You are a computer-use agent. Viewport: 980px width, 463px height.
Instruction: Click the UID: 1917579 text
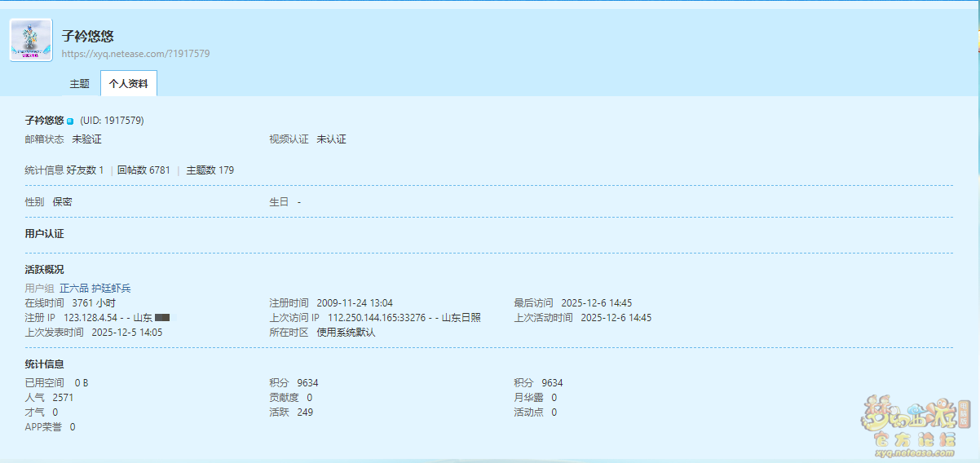coord(112,121)
